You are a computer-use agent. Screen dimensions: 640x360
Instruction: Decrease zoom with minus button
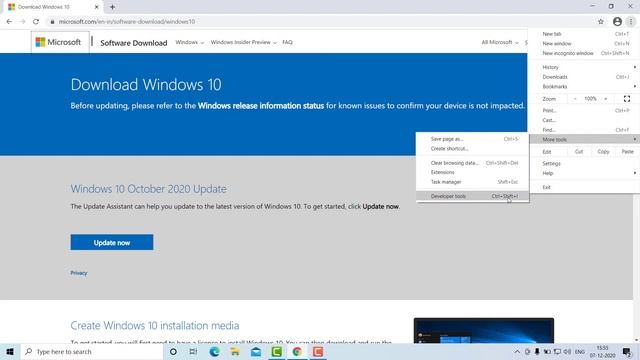[575, 99]
